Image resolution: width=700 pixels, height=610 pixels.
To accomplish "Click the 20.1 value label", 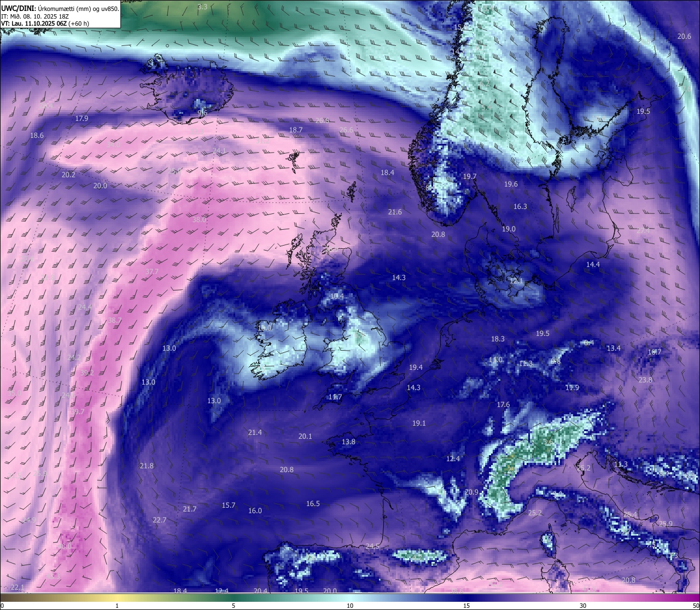I will (x=305, y=436).
